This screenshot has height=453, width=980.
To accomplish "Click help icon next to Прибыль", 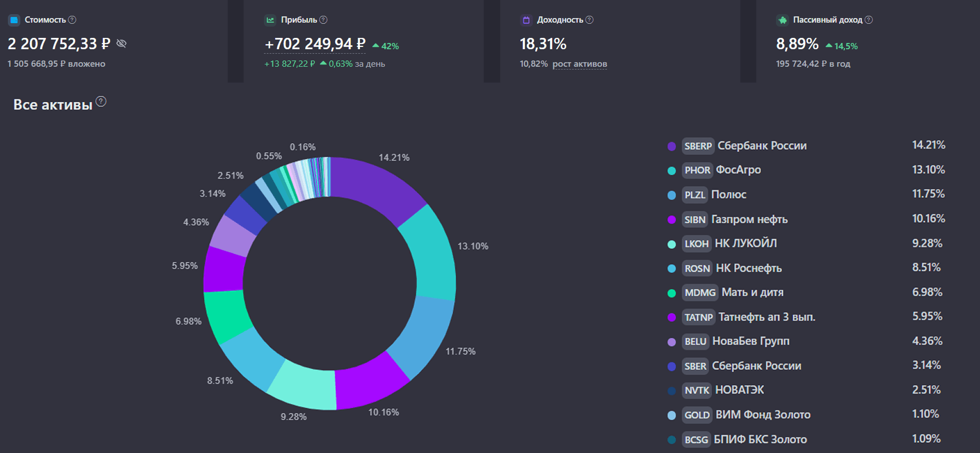I will (323, 20).
